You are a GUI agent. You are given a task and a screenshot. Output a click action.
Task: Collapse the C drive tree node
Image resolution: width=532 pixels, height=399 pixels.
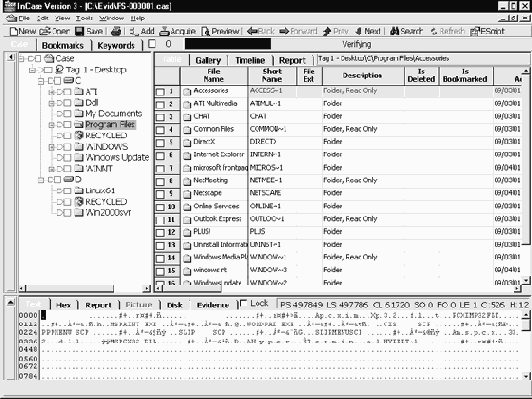click(41, 81)
